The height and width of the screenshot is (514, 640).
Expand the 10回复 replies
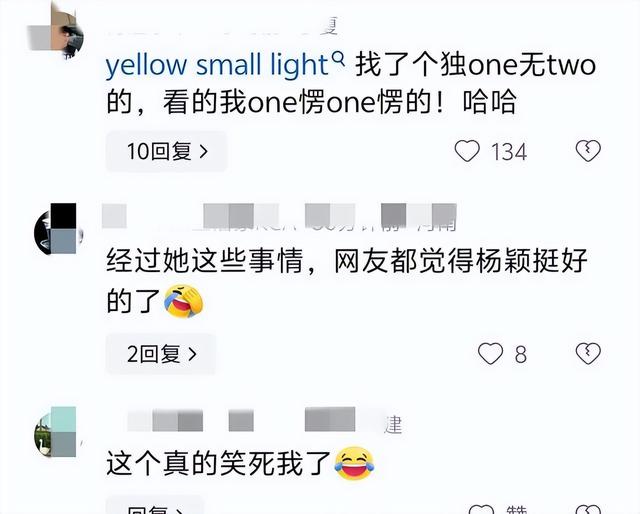(x=166, y=151)
